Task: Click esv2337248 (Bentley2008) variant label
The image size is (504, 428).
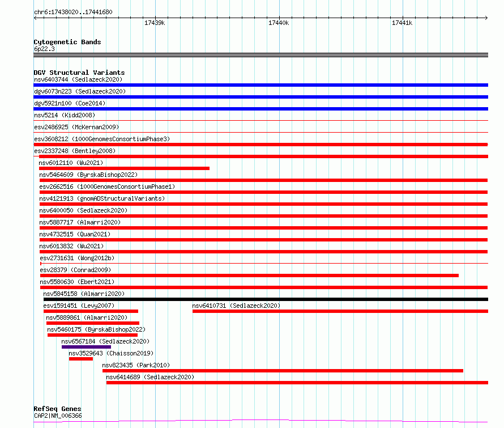Action: (x=75, y=151)
